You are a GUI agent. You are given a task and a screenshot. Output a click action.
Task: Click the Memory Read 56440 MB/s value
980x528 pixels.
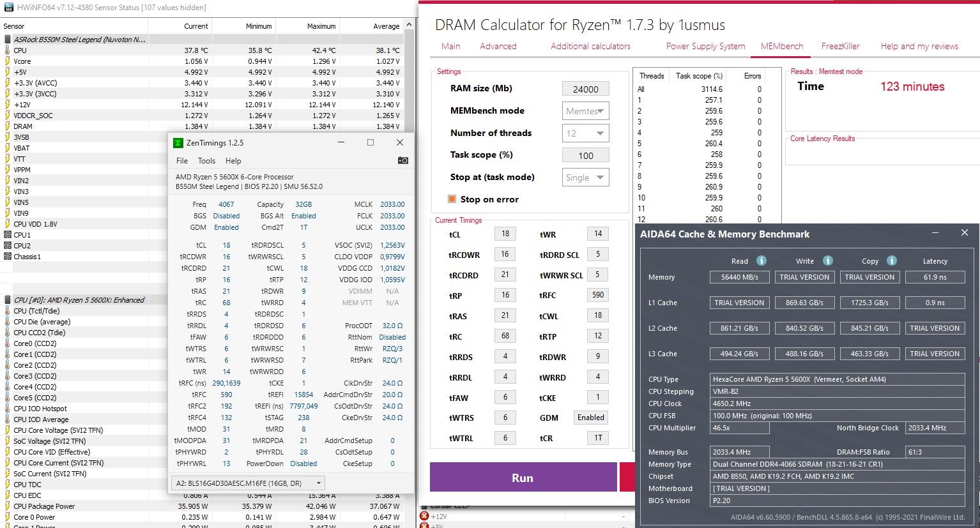pyautogui.click(x=739, y=277)
